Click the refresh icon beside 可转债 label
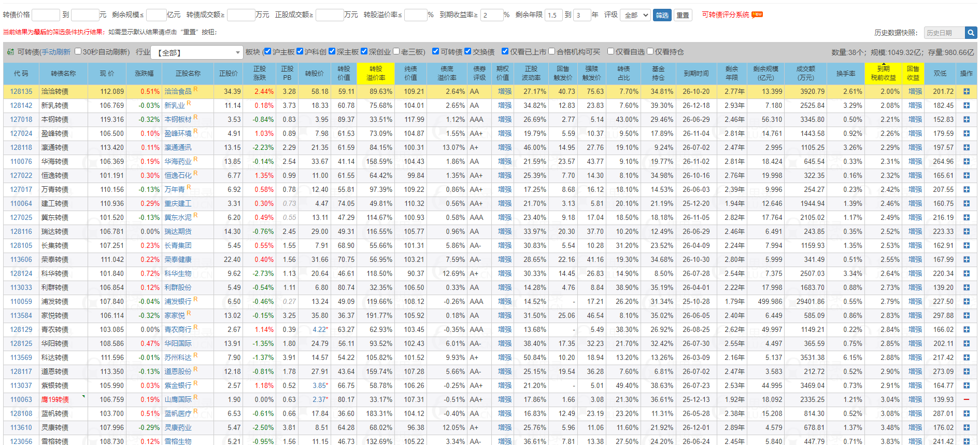This screenshot has height=445, width=980. click(x=10, y=52)
